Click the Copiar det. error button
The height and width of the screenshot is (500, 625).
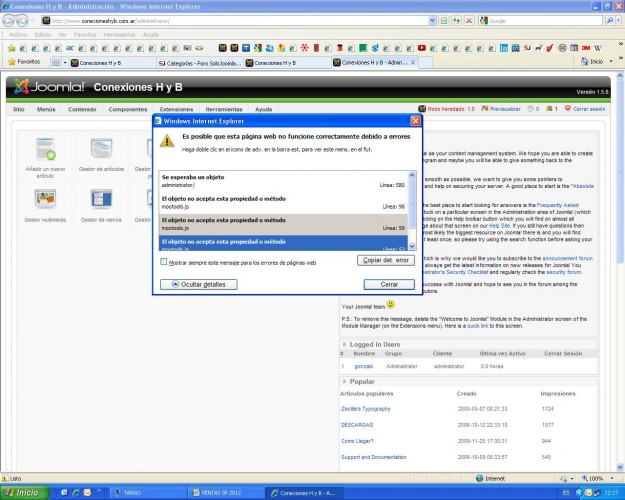(386, 260)
